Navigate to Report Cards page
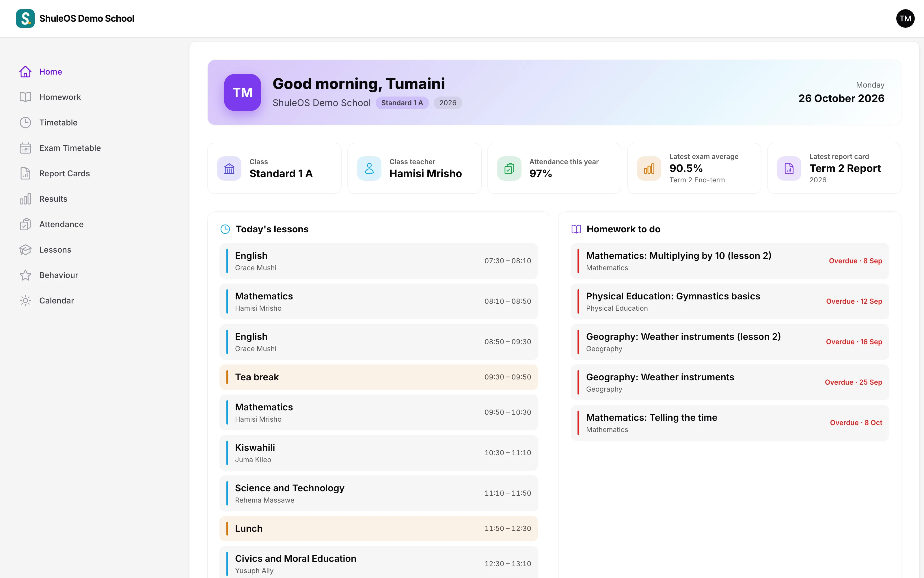924x578 pixels. coord(64,173)
